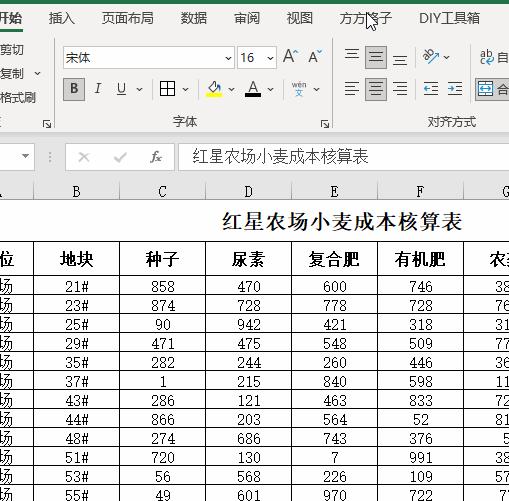
Task: Select column B header
Action: point(76,192)
